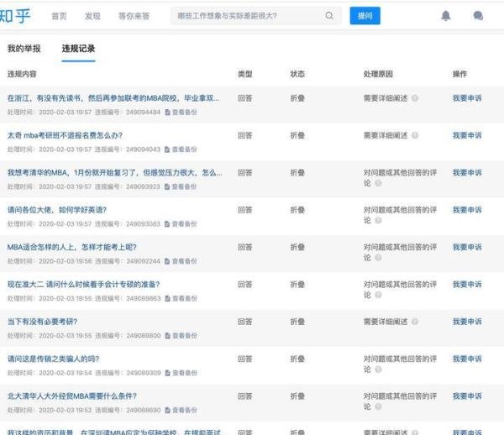
Task: Open question MBA适合怎样的人上
Action: (72, 247)
